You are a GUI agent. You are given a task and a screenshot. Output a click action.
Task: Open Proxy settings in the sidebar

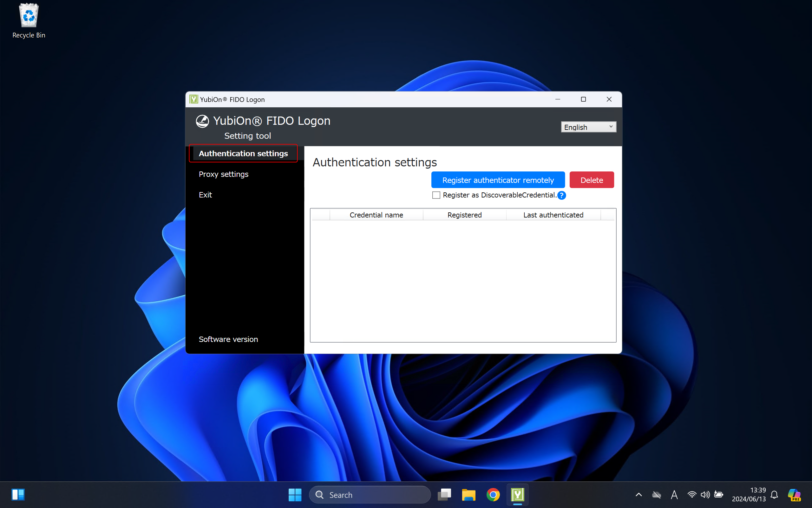tap(224, 174)
